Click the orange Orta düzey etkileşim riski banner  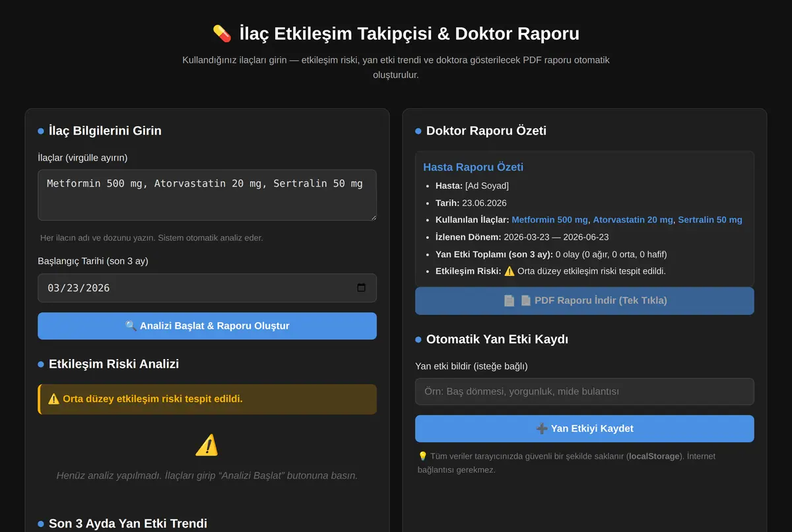coord(207,399)
